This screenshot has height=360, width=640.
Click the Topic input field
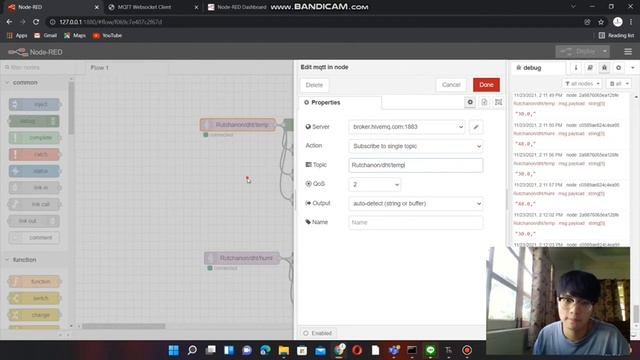pos(416,165)
